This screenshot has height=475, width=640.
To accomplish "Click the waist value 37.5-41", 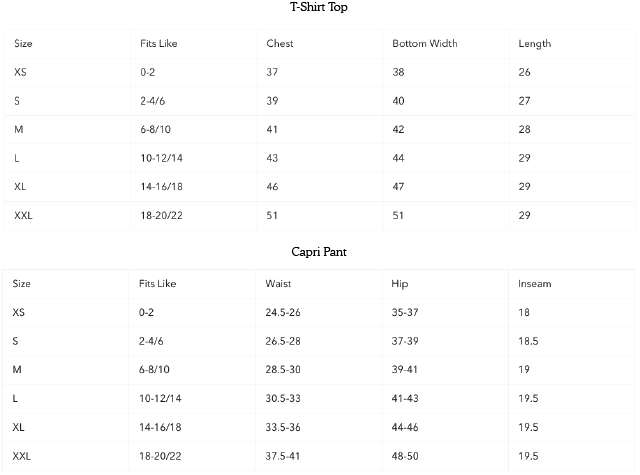I will pyautogui.click(x=284, y=455).
